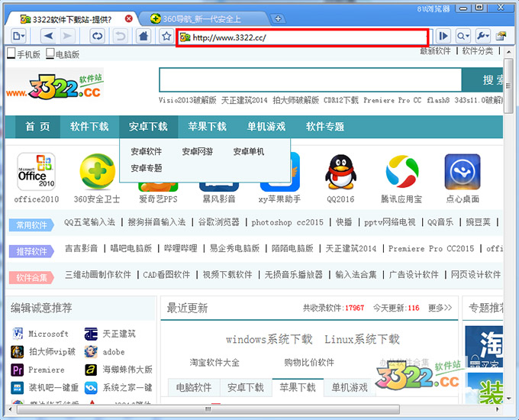Click the 天正建筑 icon in recommendations
The width and height of the screenshot is (519, 420).
click(x=91, y=334)
